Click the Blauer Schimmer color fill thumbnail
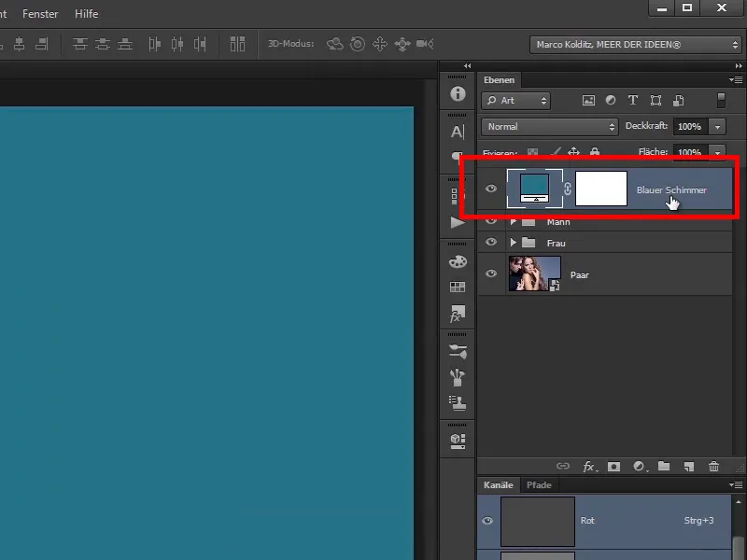 pos(535,189)
